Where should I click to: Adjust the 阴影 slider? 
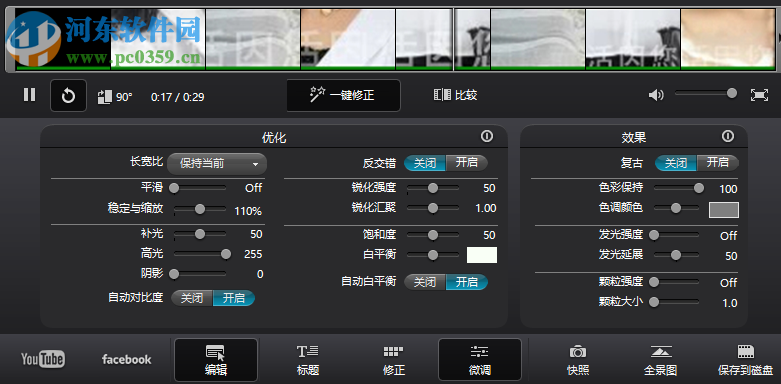(200, 273)
